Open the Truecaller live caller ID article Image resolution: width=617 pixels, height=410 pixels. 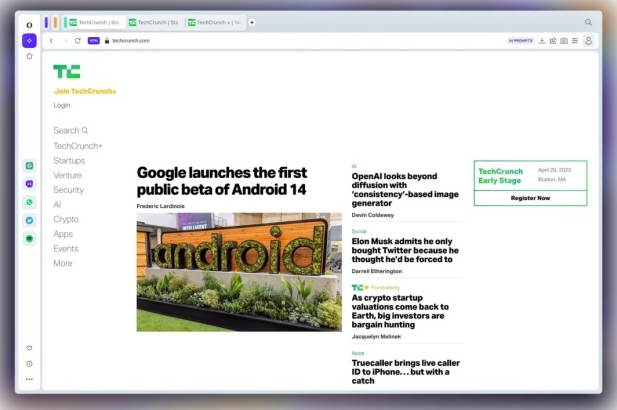pos(406,372)
